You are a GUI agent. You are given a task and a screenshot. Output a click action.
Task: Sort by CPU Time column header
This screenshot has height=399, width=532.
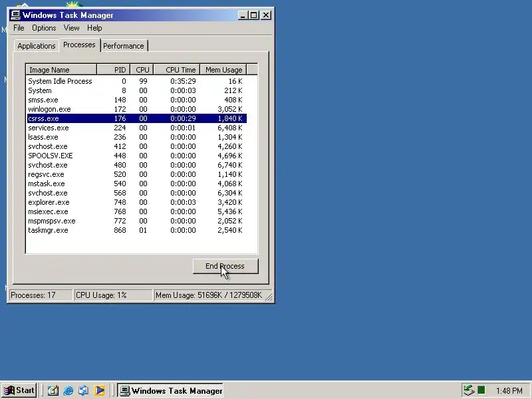(177, 70)
